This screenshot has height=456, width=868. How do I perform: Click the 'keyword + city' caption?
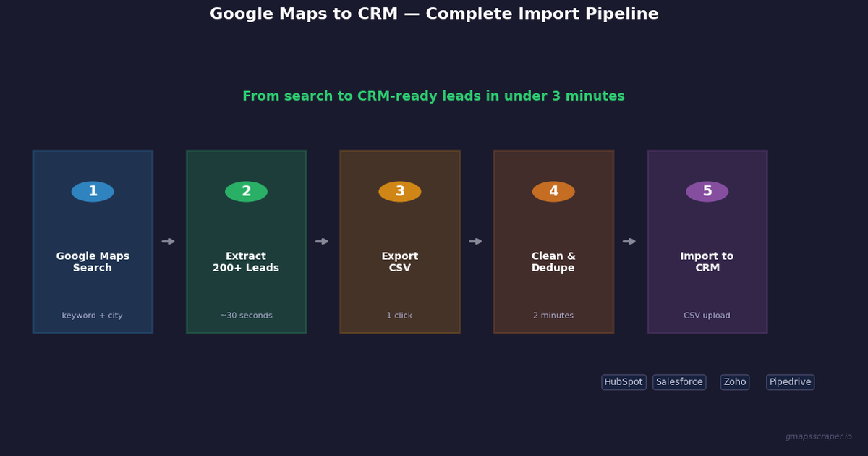click(93, 316)
